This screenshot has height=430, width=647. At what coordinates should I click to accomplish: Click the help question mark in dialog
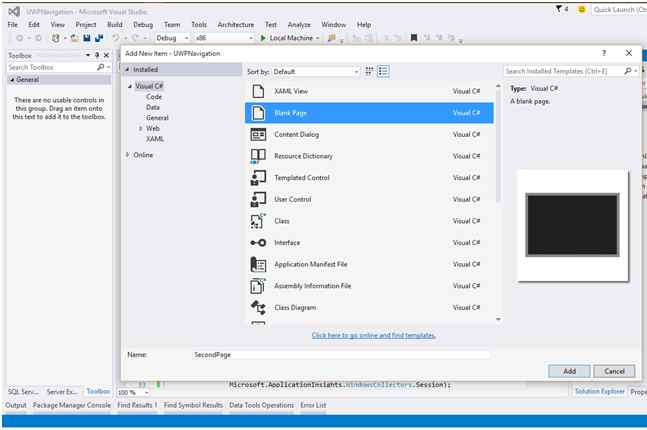[604, 53]
